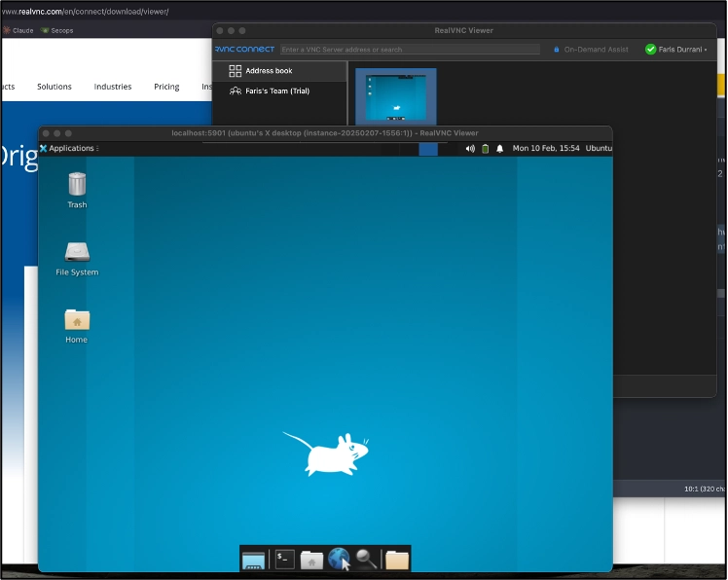Click the localhost:5901 VNC window title bar
The image size is (728, 580).
tap(325, 133)
